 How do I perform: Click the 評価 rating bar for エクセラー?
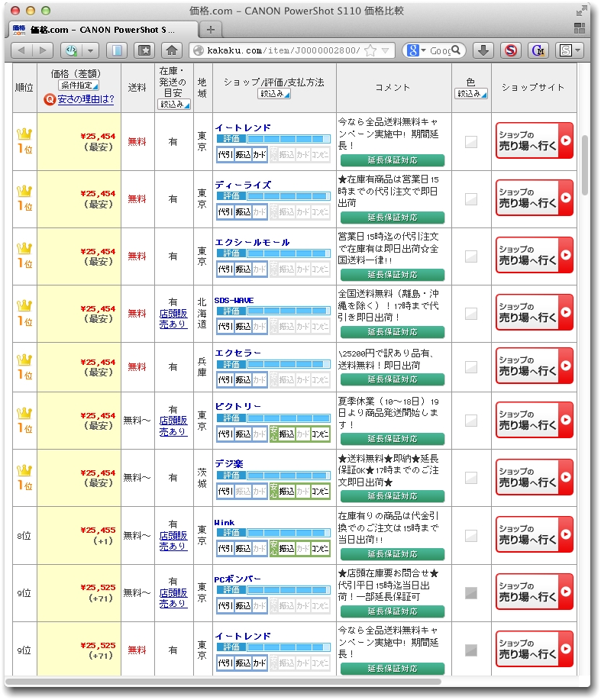pos(273,364)
